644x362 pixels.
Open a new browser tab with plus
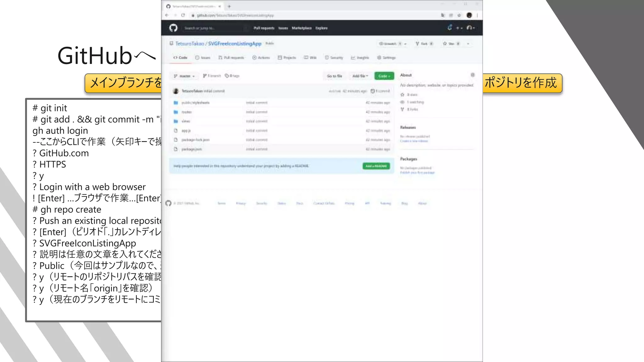[229, 6]
